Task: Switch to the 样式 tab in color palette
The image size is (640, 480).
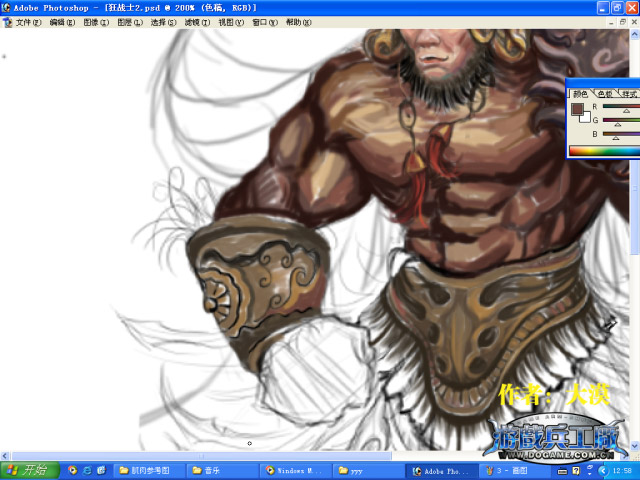Action: coord(629,94)
